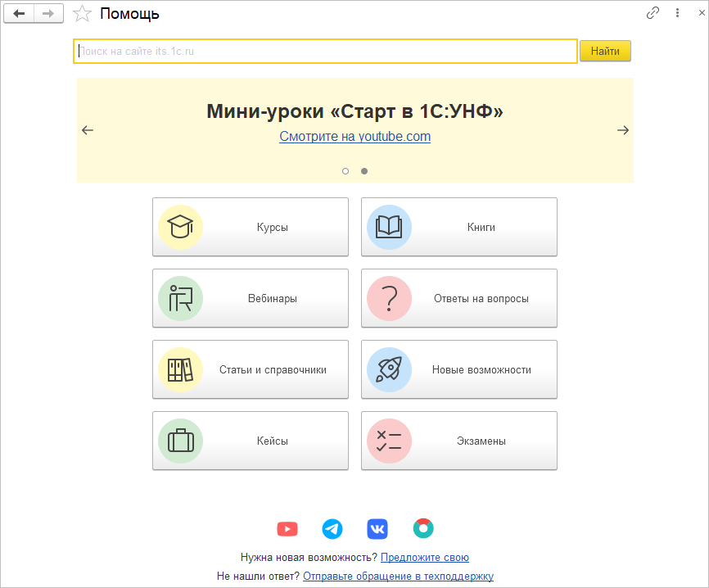Open the Telegram channel icon
Screen dimensions: 709x588
(x=332, y=529)
